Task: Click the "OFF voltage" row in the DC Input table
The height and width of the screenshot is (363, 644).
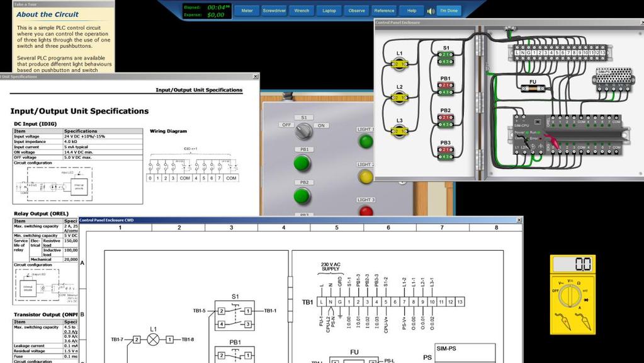Action: (78, 158)
